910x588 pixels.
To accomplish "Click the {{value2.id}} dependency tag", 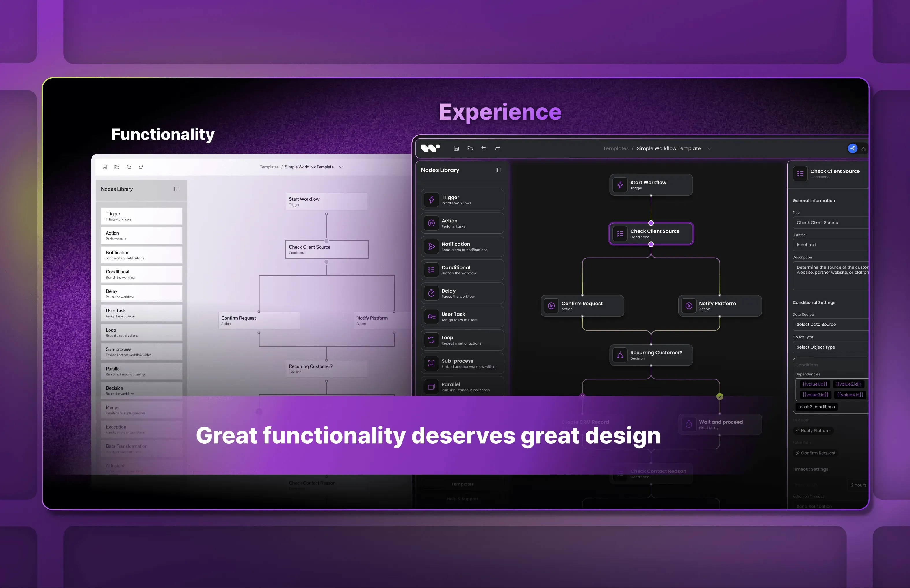I will pos(848,384).
